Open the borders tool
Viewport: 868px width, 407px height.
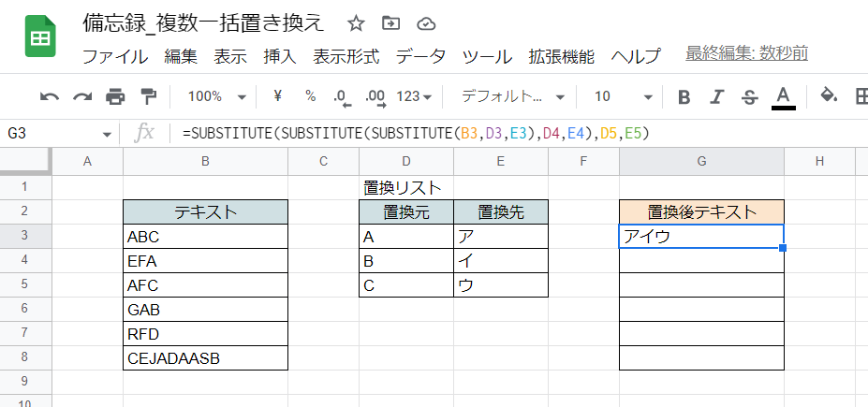(861, 96)
